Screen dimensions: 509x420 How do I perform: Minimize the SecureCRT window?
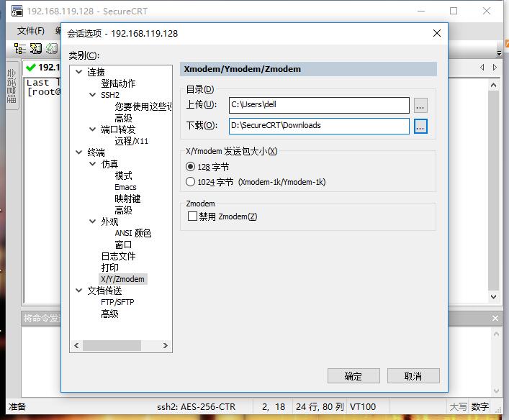tap(421, 11)
